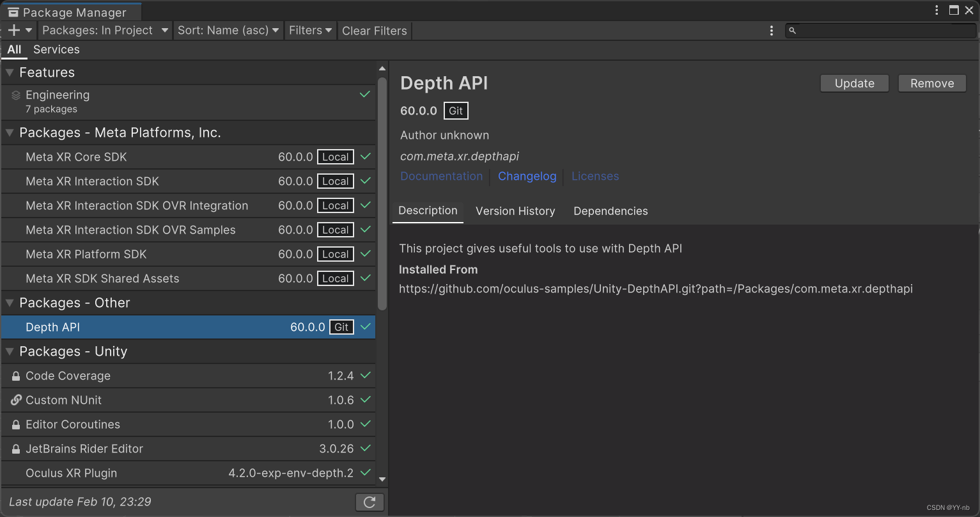Switch to the Services tab
980x517 pixels.
pos(56,50)
